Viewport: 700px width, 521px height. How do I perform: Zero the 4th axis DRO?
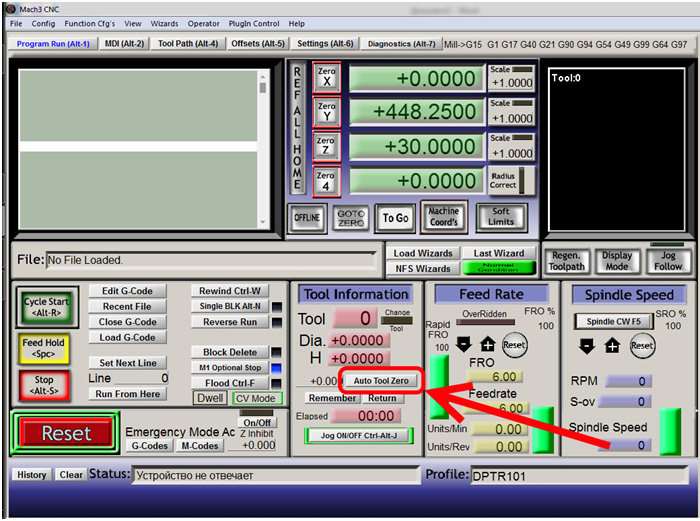[326, 181]
